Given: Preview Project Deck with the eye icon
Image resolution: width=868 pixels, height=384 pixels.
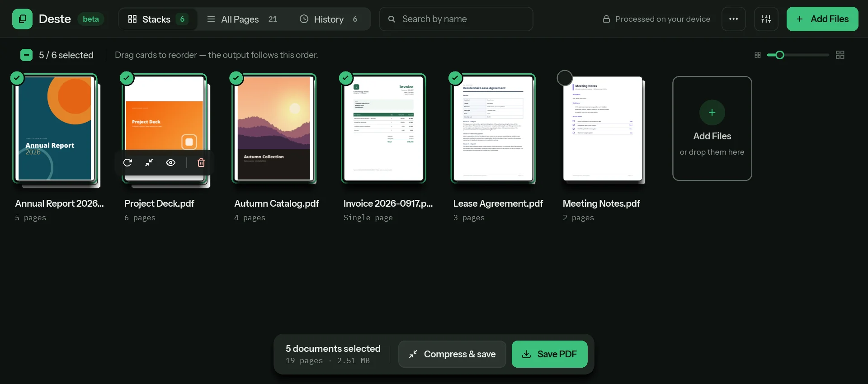Looking at the screenshot, I should tap(171, 163).
